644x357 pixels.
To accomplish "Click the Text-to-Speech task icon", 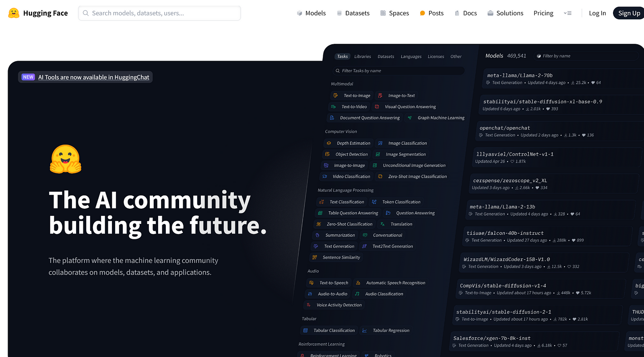I will click(x=312, y=283).
